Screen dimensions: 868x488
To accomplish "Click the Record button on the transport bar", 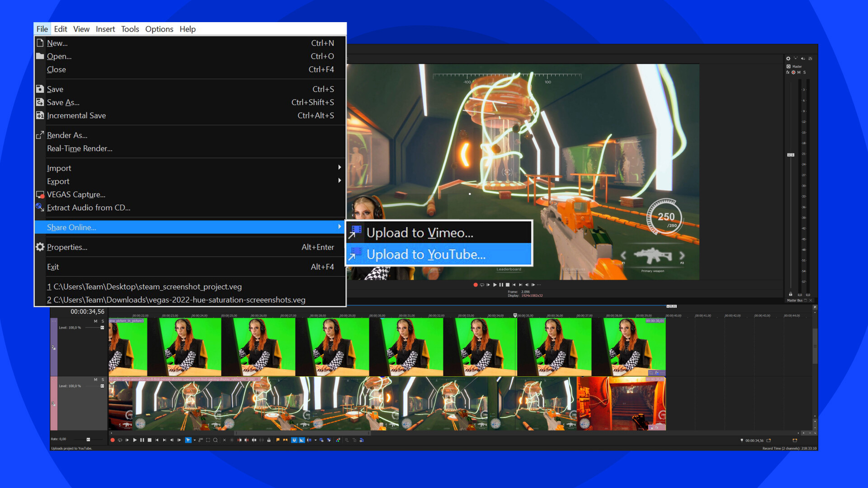I will [x=113, y=440].
